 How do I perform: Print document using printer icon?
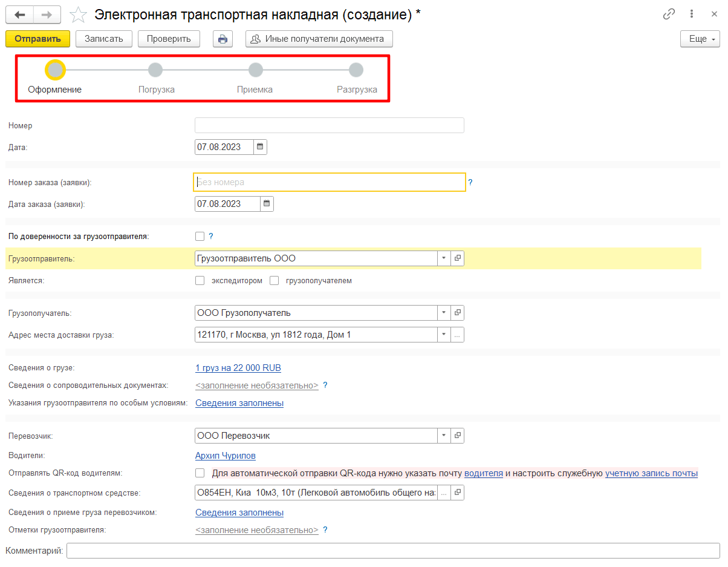(223, 39)
